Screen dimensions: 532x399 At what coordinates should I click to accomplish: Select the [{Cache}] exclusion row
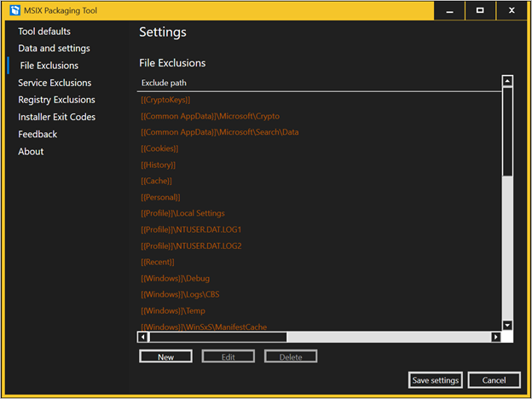pyautogui.click(x=319, y=182)
